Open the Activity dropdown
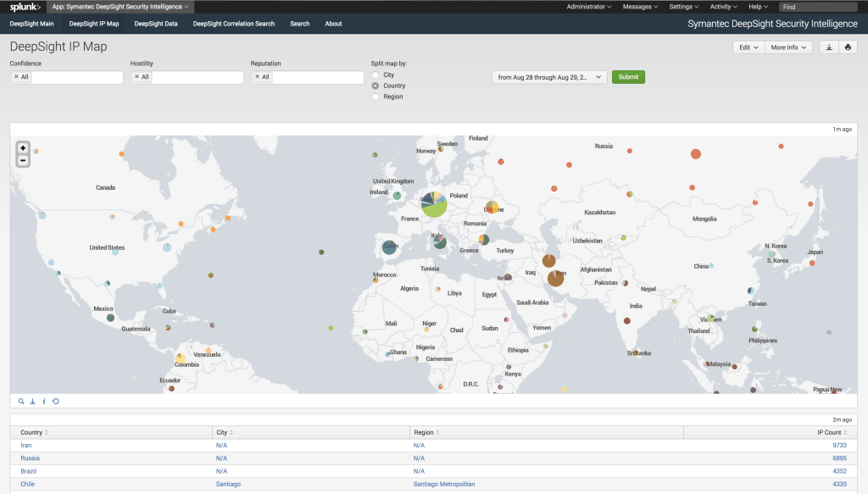 723,7
